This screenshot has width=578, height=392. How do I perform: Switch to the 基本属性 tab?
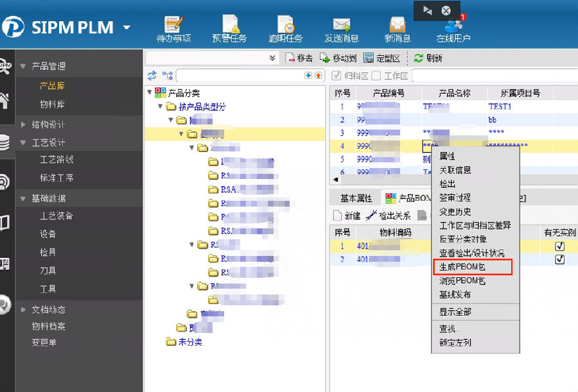click(x=356, y=198)
